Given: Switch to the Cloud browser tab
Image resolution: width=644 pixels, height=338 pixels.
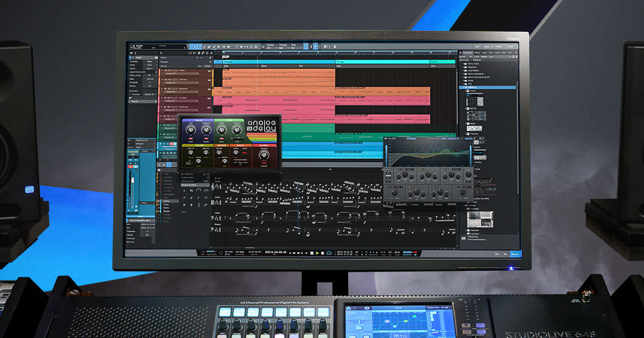Looking at the screenshot, I should (497, 53).
